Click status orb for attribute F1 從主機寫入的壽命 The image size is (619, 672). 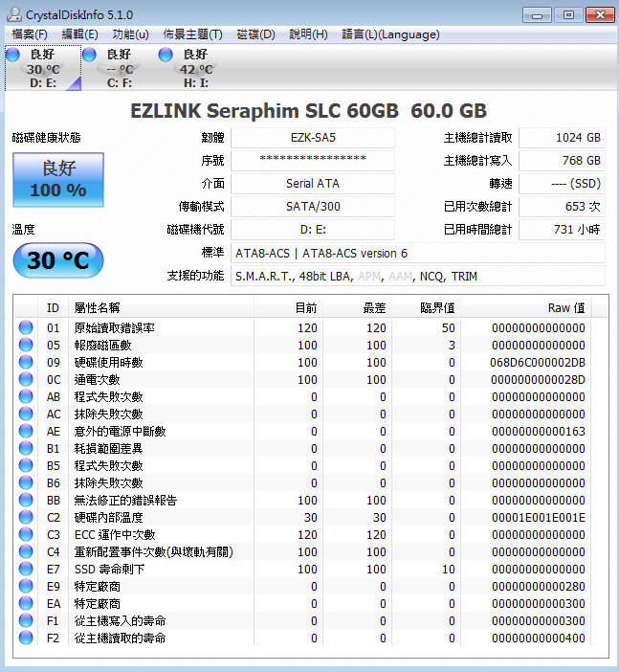pos(26,620)
